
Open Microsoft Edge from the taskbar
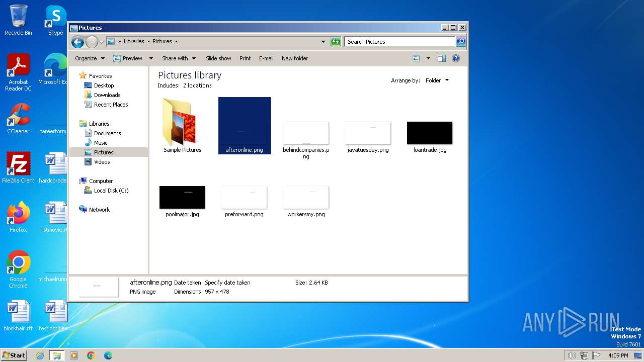(108, 355)
